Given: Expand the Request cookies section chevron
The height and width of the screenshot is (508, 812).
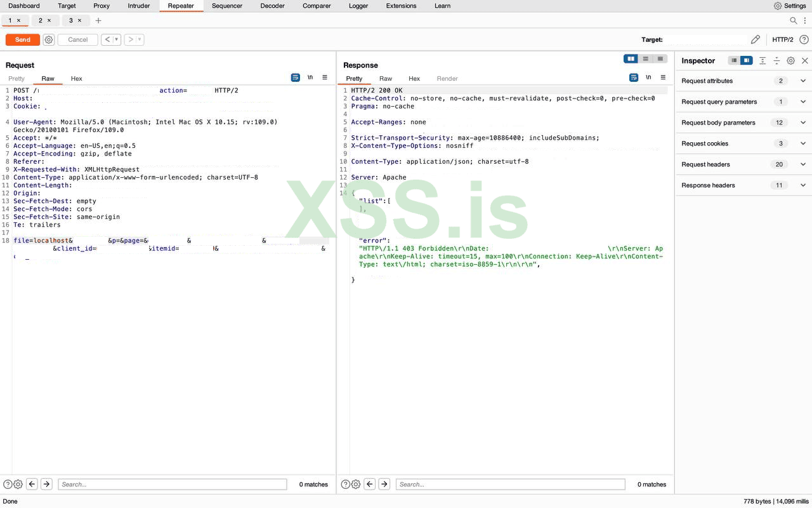Looking at the screenshot, I should (803, 144).
